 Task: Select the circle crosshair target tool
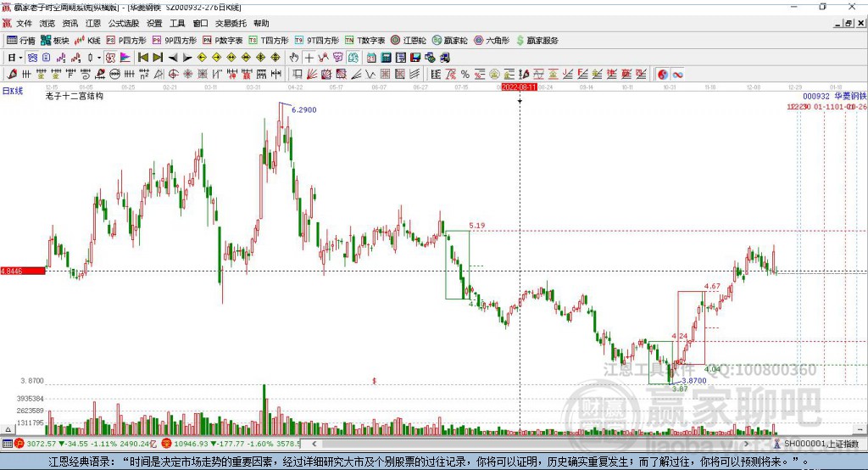pos(173,75)
